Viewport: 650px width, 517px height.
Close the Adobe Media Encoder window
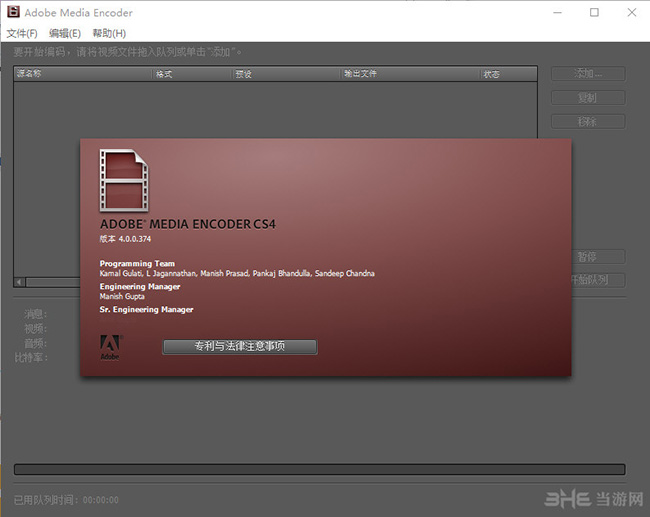coord(632,12)
